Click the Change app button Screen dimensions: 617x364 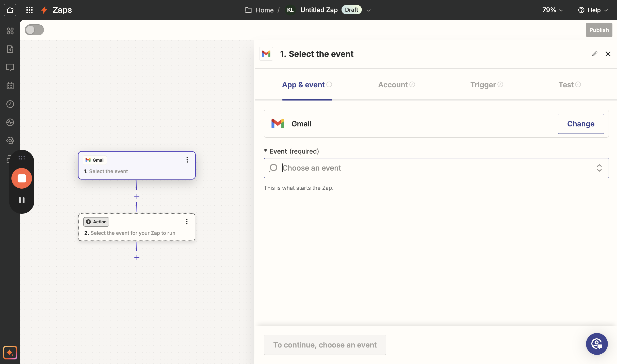581,124
